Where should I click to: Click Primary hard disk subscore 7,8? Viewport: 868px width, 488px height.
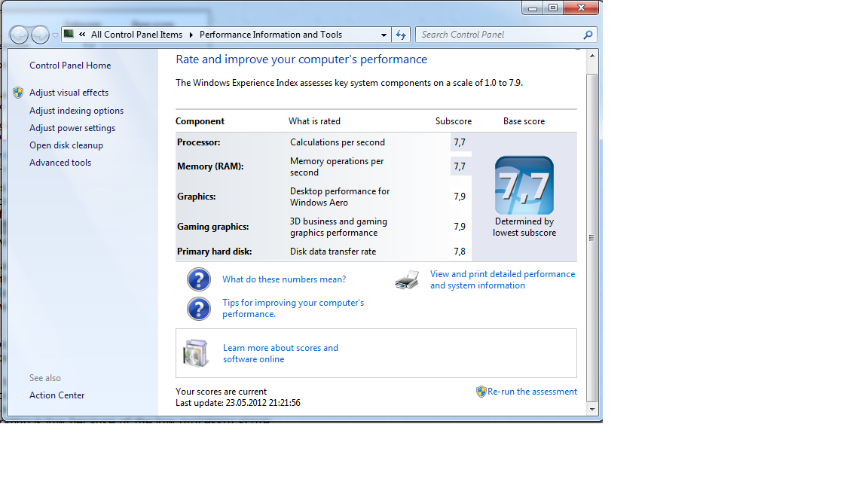tap(460, 252)
